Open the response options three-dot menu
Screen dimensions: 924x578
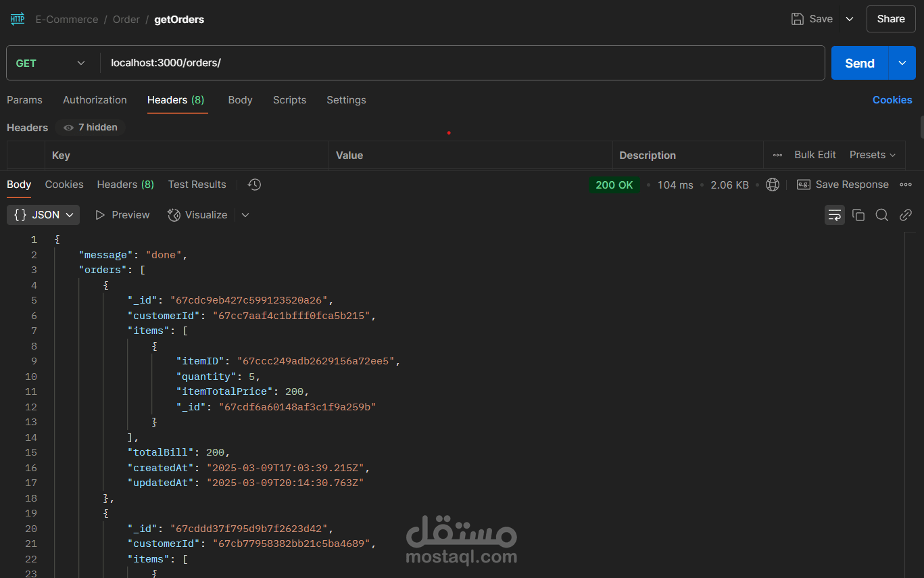tap(906, 184)
